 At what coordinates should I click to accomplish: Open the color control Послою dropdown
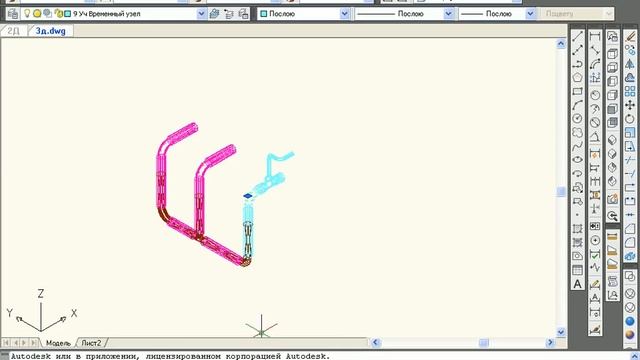(344, 13)
